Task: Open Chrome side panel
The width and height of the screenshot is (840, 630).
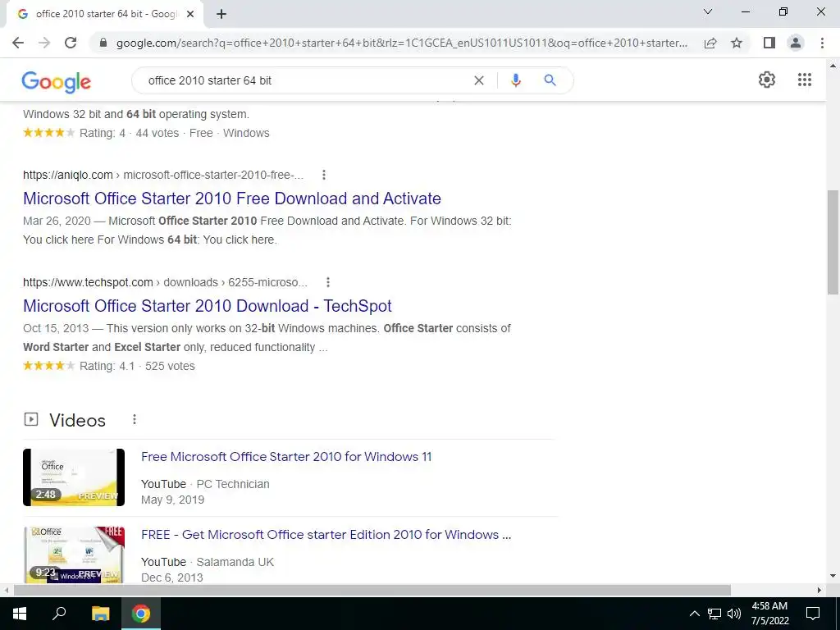Action: [x=769, y=43]
